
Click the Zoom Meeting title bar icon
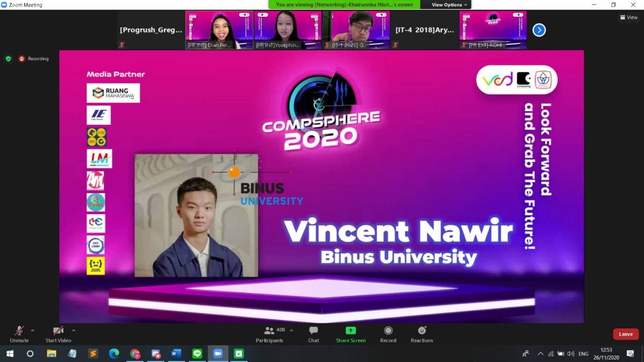(5, 5)
